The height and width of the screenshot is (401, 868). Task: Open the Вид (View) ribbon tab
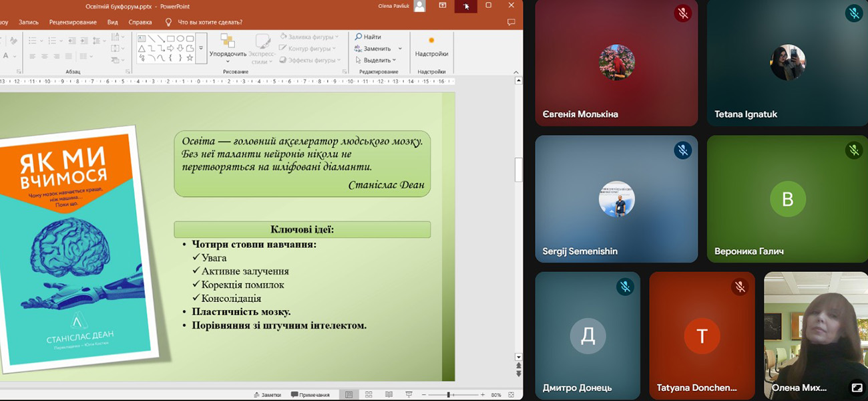click(113, 22)
